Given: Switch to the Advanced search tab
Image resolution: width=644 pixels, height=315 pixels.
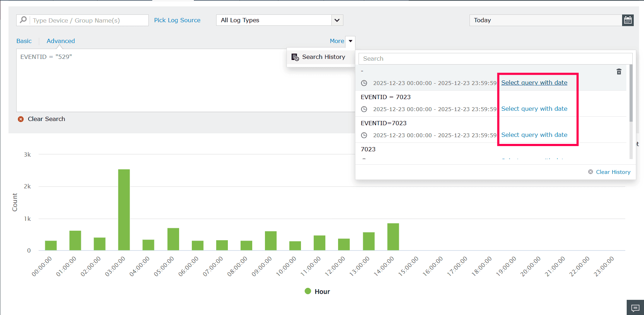Looking at the screenshot, I should point(61,41).
